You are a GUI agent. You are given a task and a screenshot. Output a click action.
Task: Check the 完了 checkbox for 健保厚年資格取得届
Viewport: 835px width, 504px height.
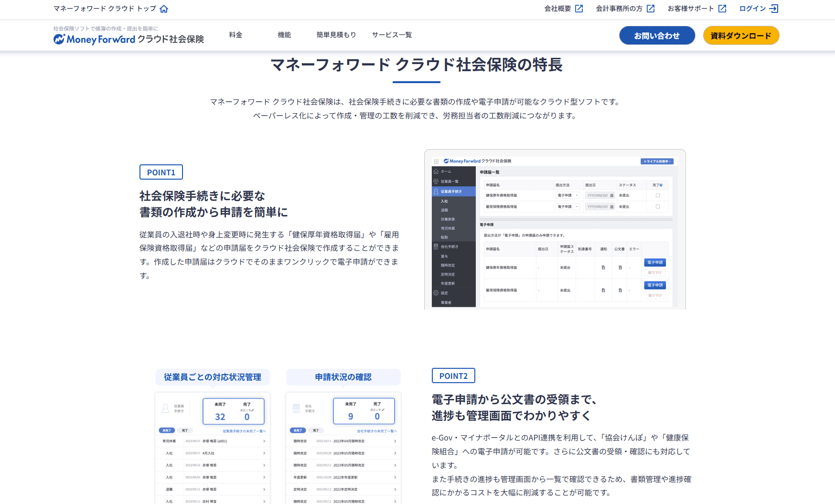tap(658, 195)
